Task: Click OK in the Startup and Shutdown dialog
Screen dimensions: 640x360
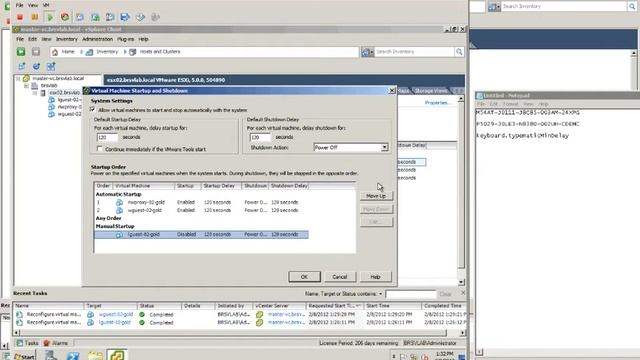Action: [x=304, y=277]
